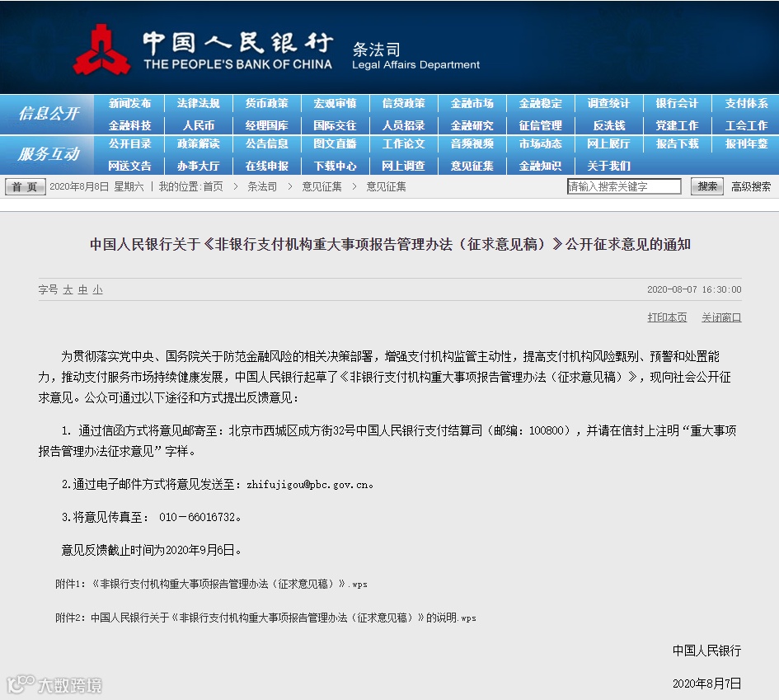
Task: Go to 意见征集 in the service menu
Action: [472, 166]
